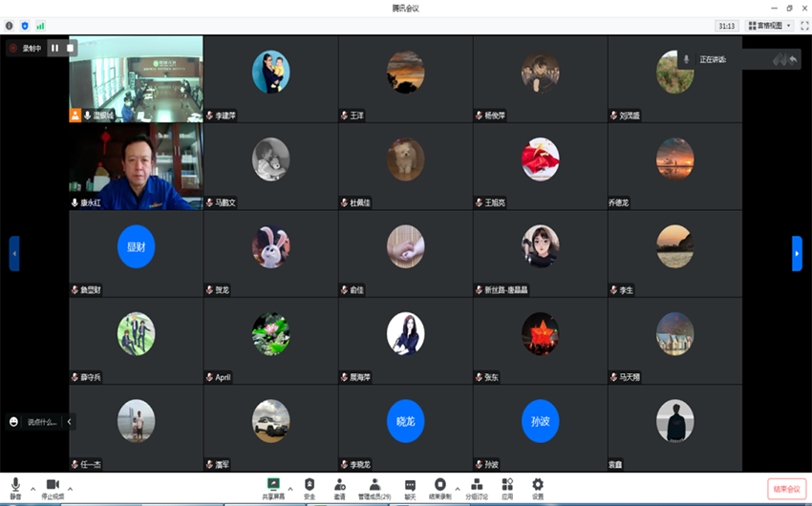Open the Apps (应用) icon

(x=507, y=487)
